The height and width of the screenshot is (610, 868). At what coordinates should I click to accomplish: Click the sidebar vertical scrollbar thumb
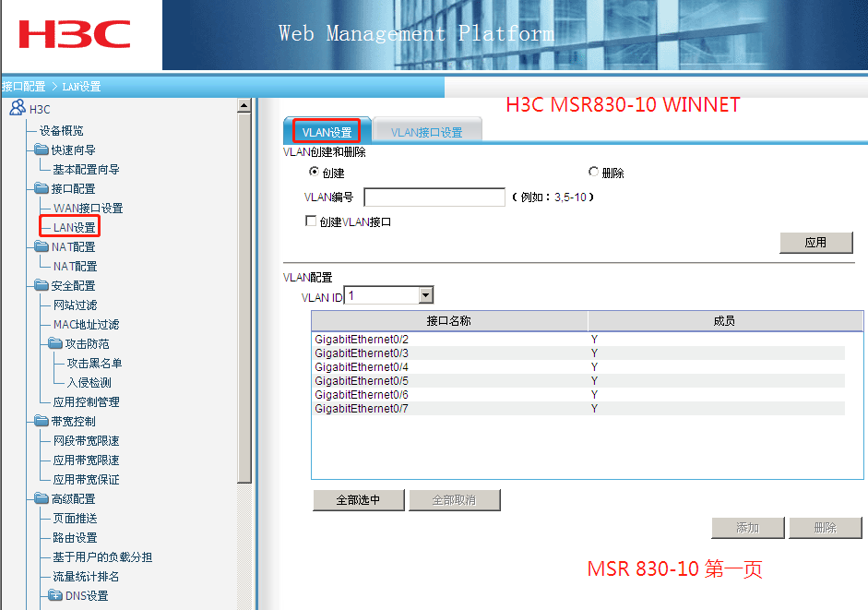(x=244, y=297)
